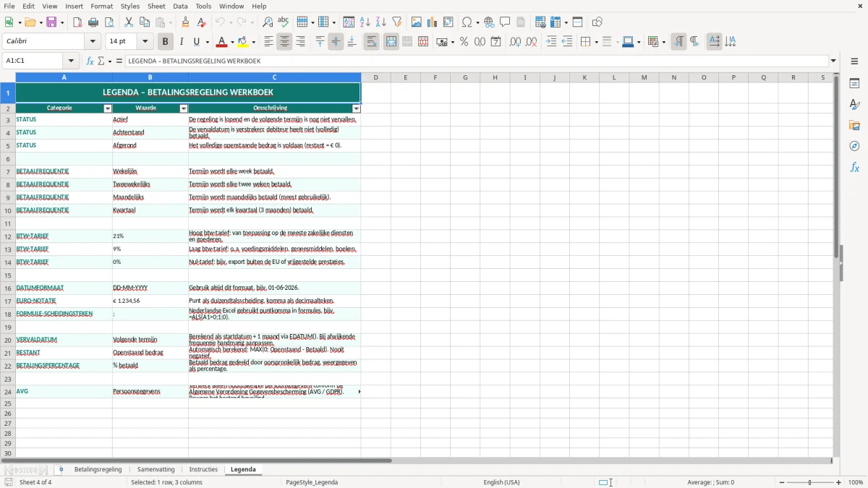Screen dimensions: 868x488
Task: Add a decimal place
Action: coord(515,42)
